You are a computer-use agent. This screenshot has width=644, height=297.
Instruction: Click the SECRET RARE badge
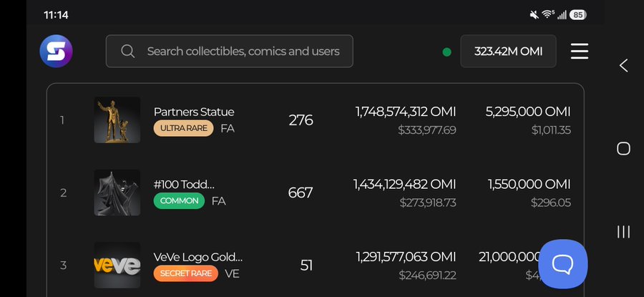point(185,273)
